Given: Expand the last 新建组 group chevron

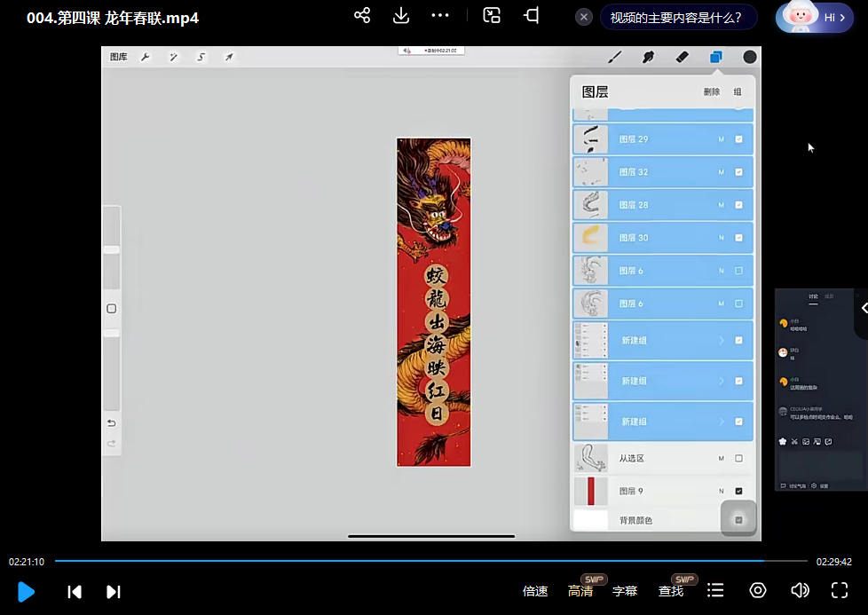Looking at the screenshot, I should (721, 422).
